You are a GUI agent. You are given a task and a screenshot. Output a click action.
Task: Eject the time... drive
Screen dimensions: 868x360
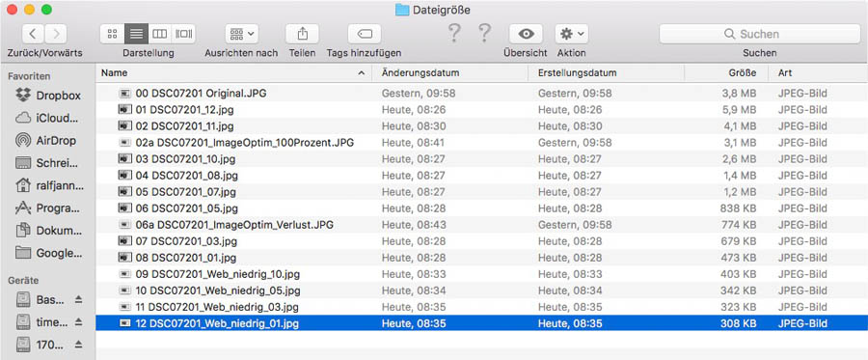point(78,321)
